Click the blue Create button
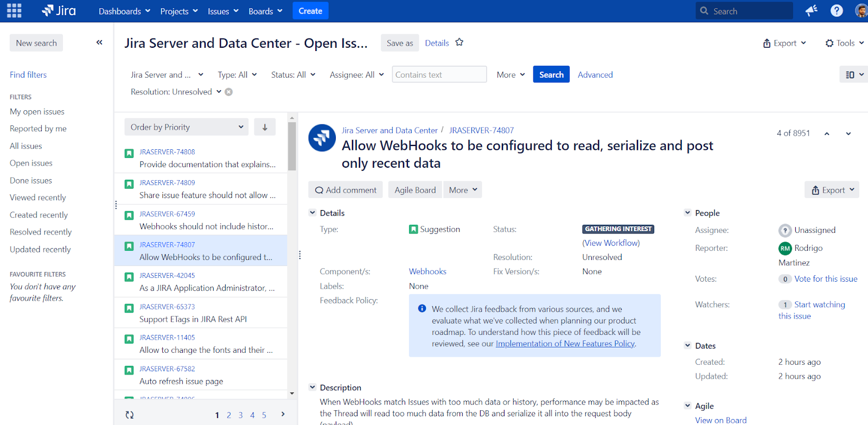868x425 pixels. (310, 11)
